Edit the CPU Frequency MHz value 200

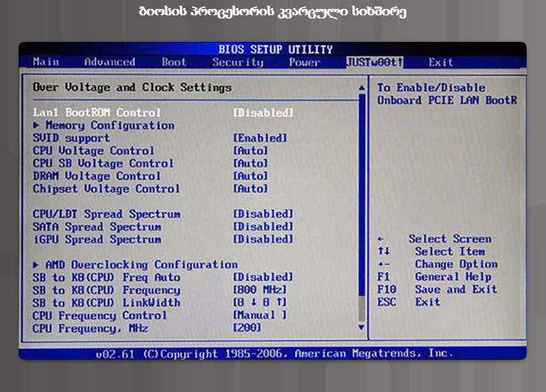247,328
